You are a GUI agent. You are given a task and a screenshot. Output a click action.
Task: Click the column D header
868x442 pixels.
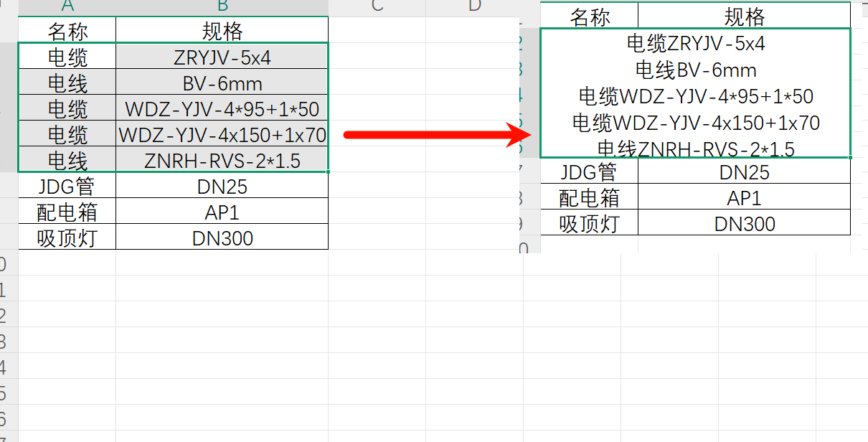point(474,6)
